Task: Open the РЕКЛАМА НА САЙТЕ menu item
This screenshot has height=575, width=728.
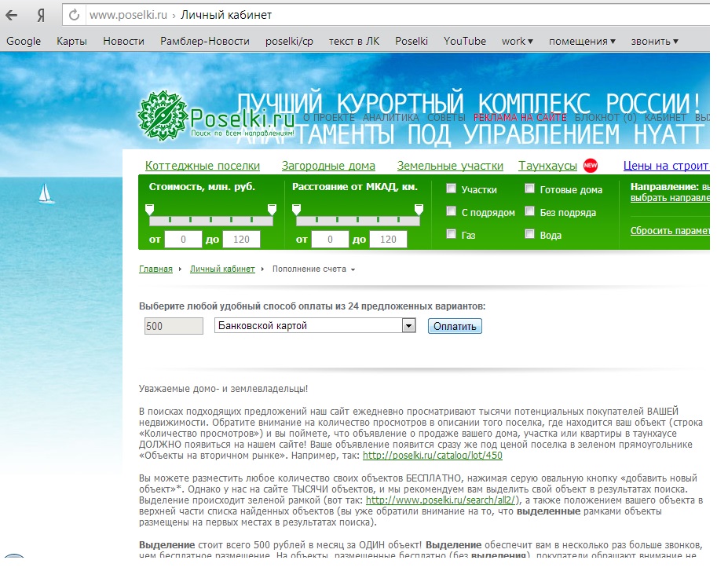Action: 520,118
